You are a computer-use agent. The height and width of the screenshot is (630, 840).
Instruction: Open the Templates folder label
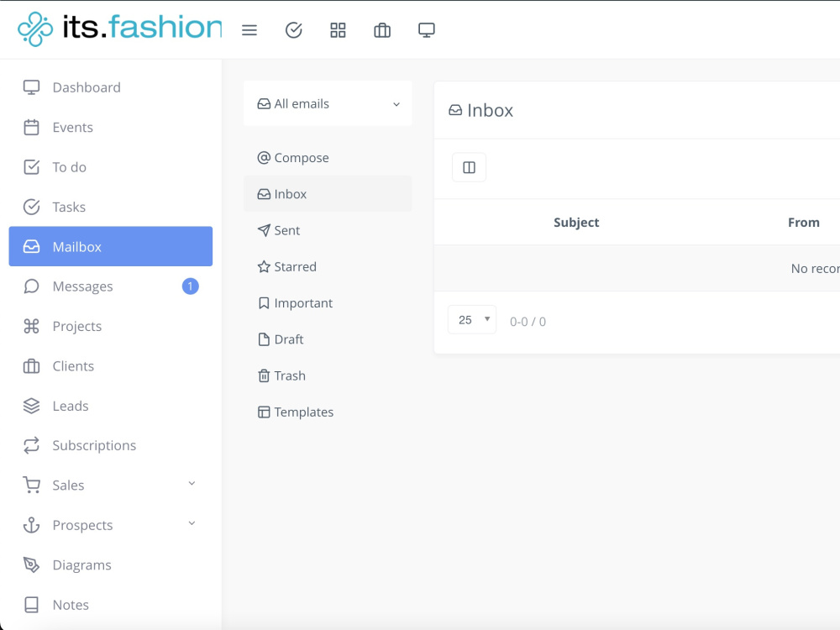point(304,412)
